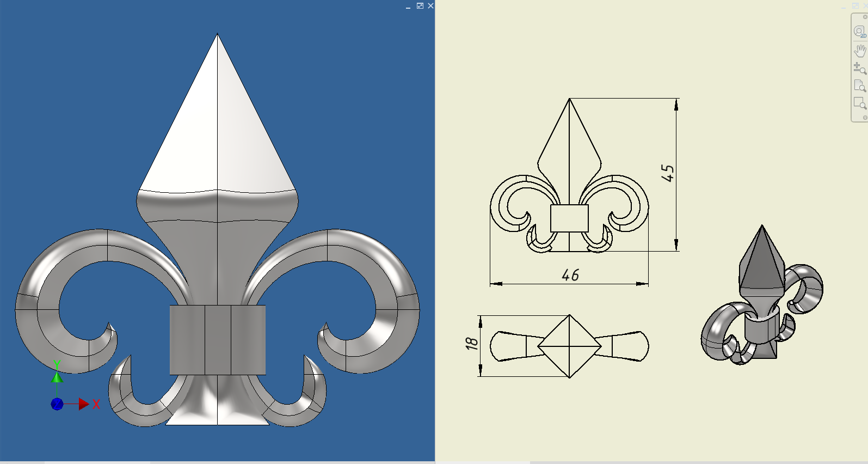Minimize the 3D model window
868x464 pixels.
tap(408, 6)
